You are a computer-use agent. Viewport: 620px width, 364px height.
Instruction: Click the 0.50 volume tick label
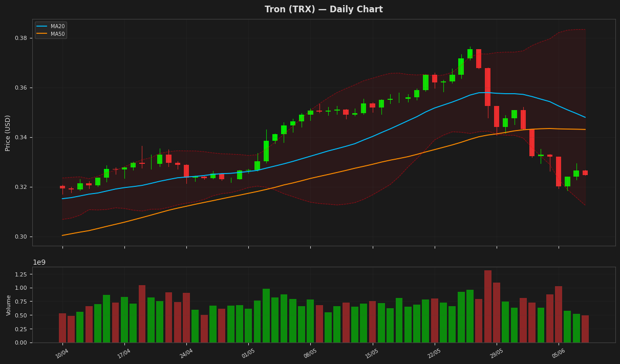tap(21, 316)
